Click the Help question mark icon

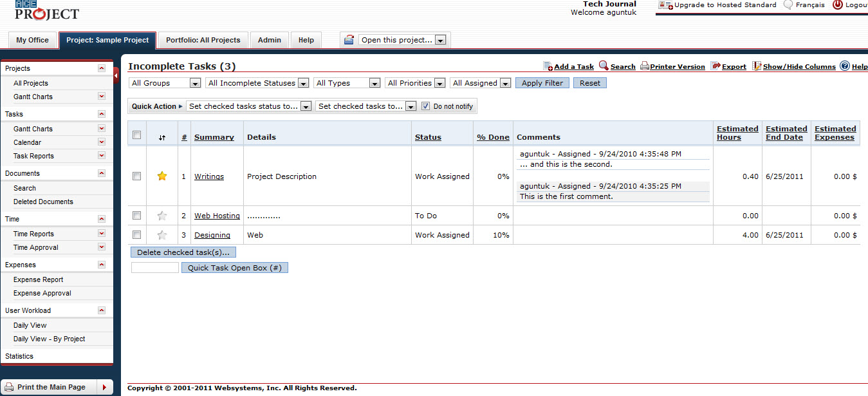[x=844, y=66]
